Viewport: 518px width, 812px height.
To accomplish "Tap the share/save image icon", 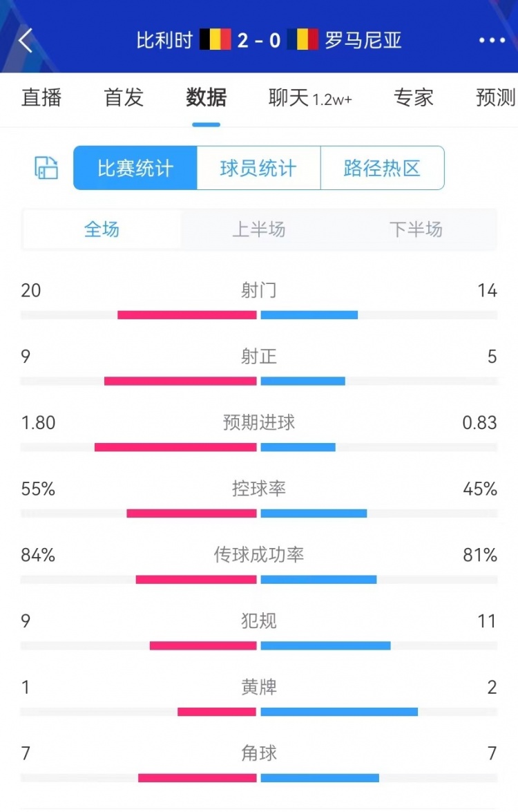I will pyautogui.click(x=46, y=168).
